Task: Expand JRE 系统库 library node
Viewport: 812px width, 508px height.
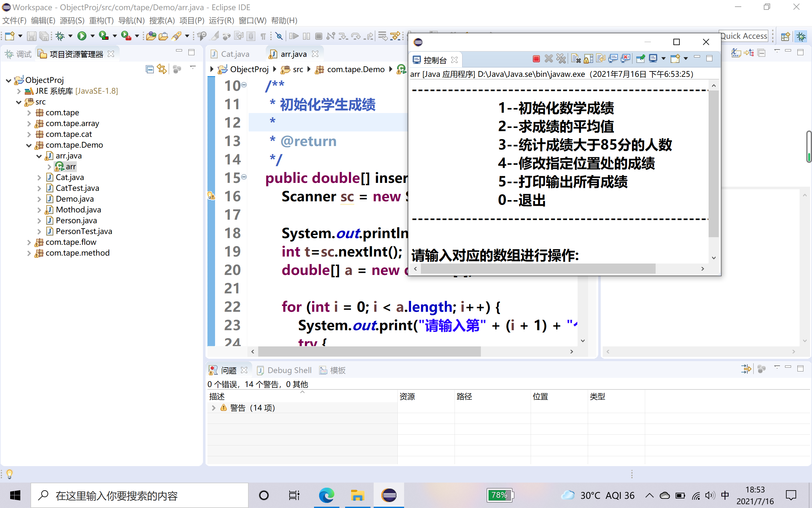Action: [x=19, y=91]
